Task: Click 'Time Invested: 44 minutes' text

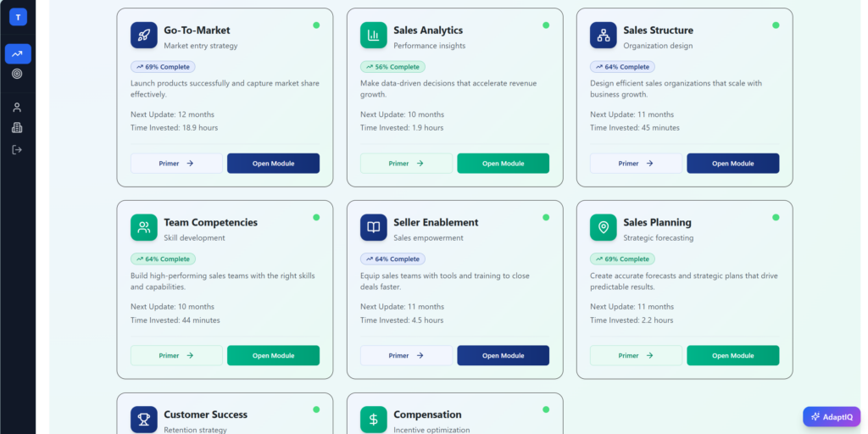Action: (x=175, y=320)
